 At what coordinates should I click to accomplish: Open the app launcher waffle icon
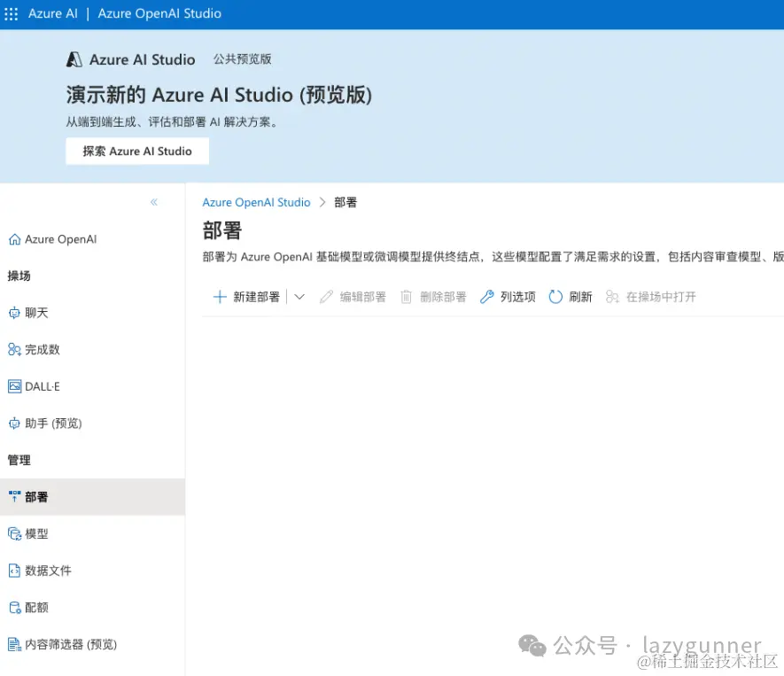[x=11, y=13]
